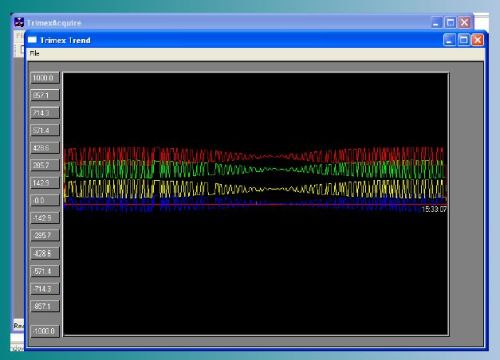Click the 0.0 scale button
The width and height of the screenshot is (500, 360).
coord(45,200)
